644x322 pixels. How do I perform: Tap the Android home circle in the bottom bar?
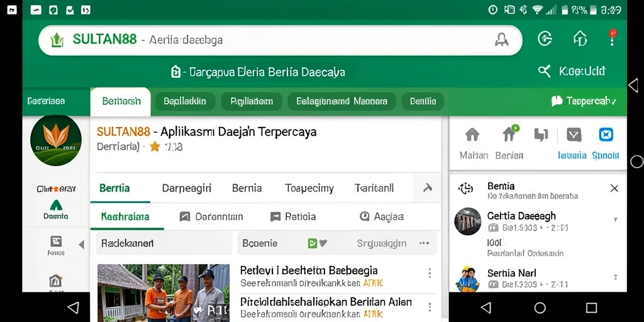pos(540,308)
